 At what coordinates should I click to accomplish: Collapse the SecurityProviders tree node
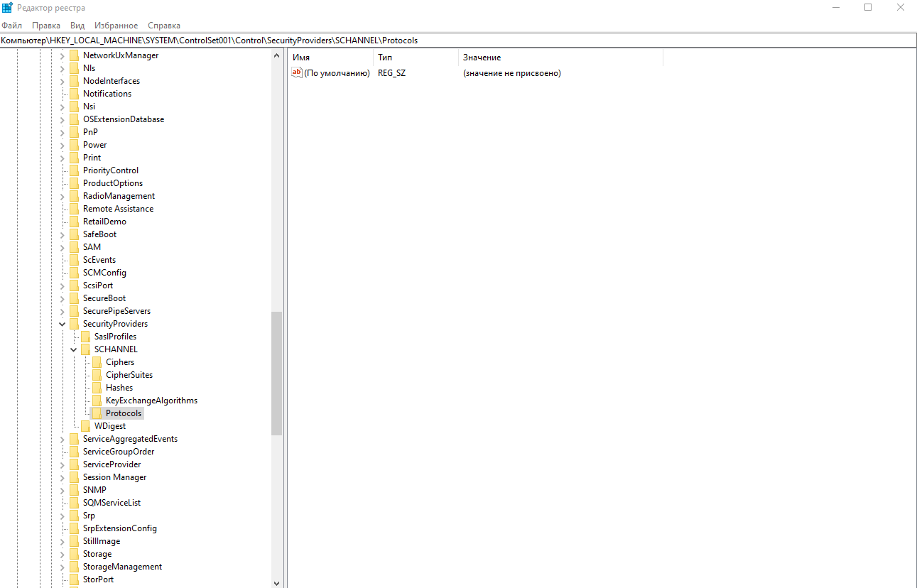click(x=63, y=324)
